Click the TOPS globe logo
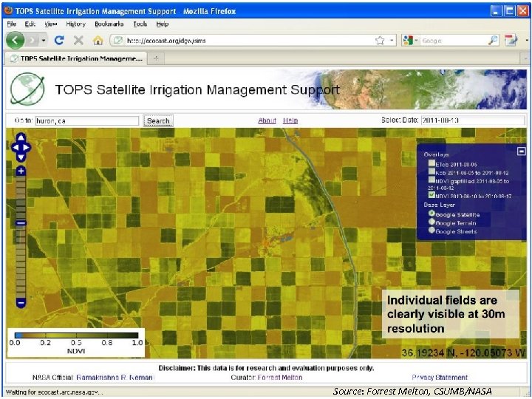The height and width of the screenshot is (399, 532). (27, 89)
